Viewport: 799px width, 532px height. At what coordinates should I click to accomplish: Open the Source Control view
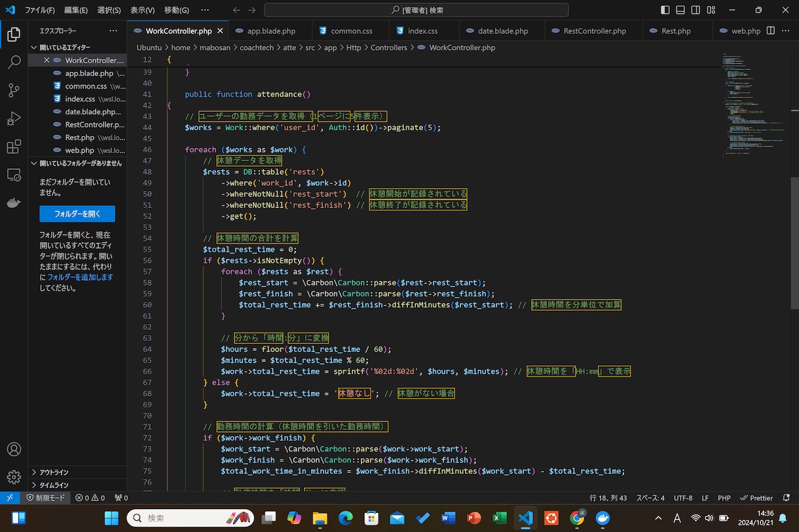[x=14, y=90]
